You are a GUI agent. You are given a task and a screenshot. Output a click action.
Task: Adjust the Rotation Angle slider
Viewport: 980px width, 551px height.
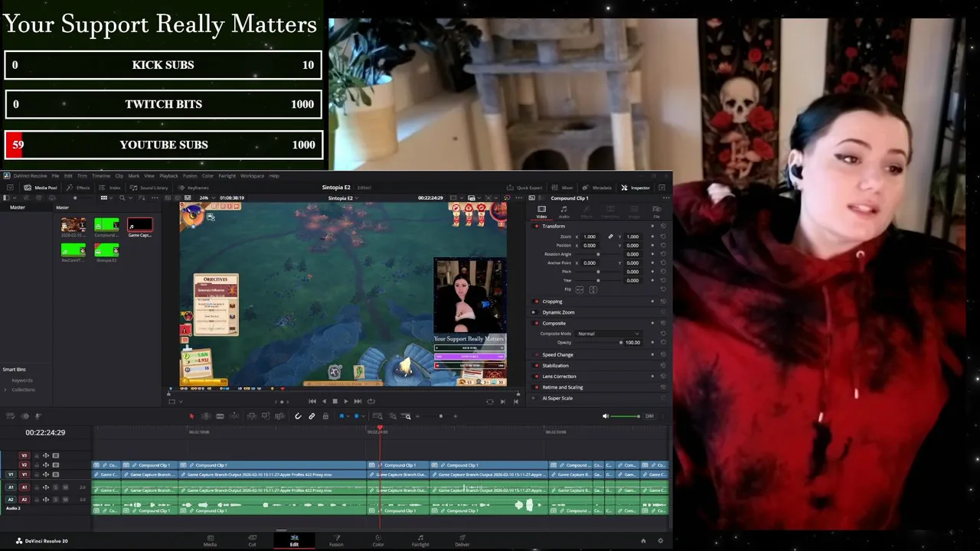598,254
